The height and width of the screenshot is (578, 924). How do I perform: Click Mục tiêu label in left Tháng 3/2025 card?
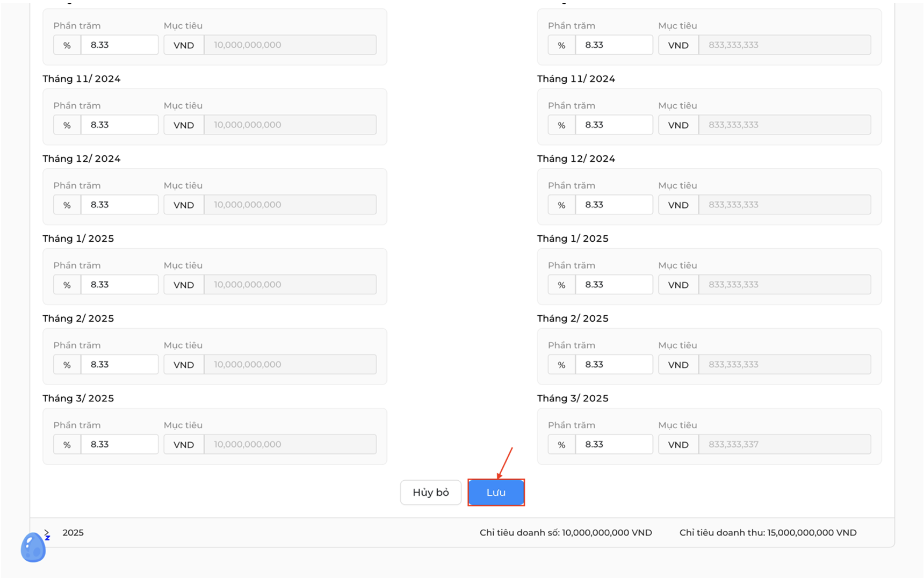183,425
